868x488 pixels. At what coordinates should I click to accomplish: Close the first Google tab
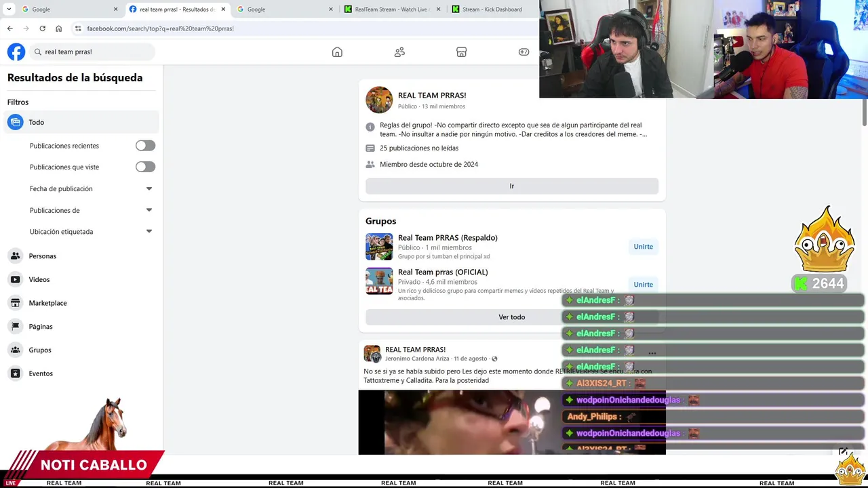[x=115, y=9]
